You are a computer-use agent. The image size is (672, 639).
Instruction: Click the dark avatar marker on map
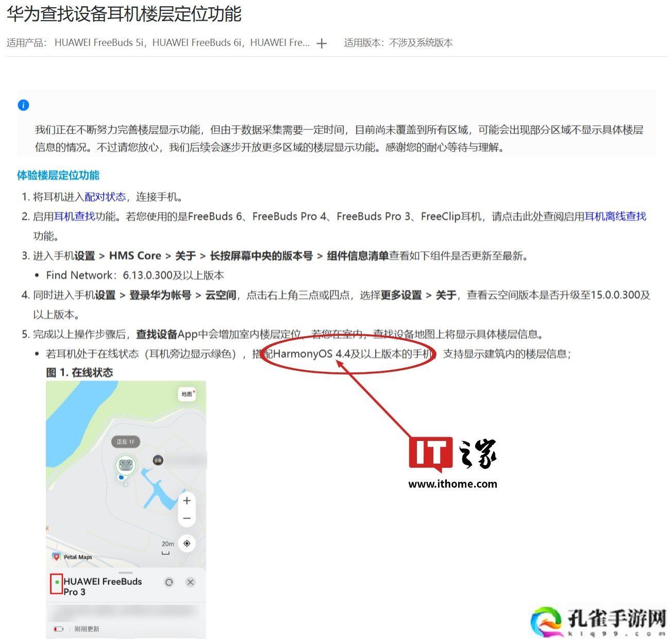[x=158, y=460]
